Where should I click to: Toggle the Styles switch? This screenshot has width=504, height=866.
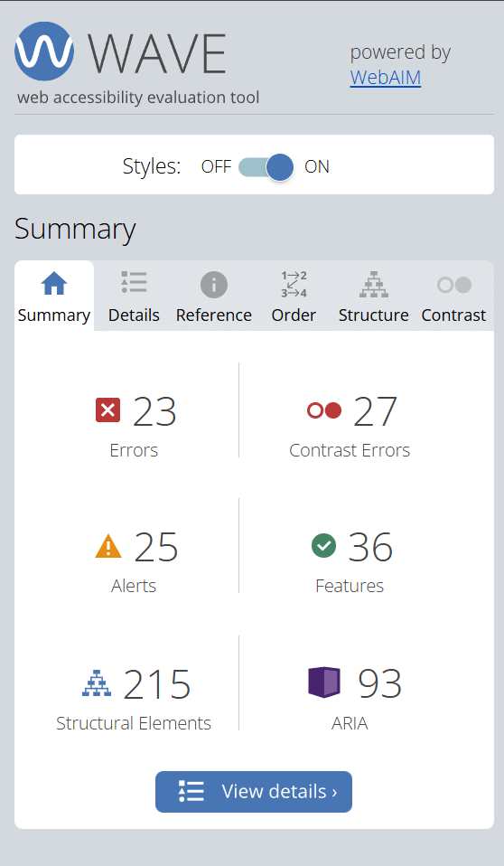266,167
